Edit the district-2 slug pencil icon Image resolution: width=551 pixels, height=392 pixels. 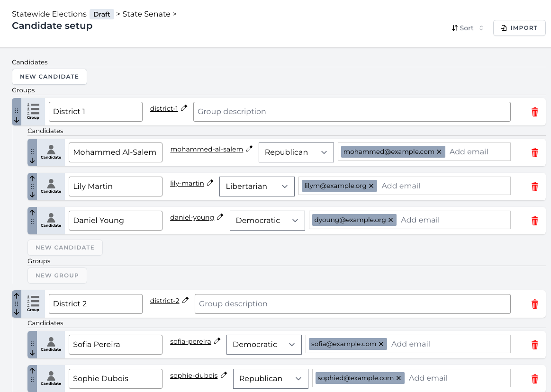click(x=186, y=300)
